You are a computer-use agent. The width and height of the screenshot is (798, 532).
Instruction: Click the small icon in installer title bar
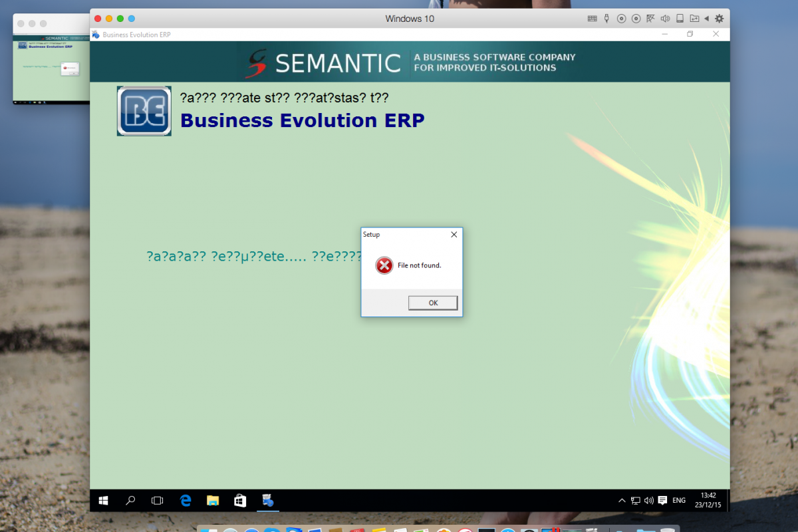point(96,35)
